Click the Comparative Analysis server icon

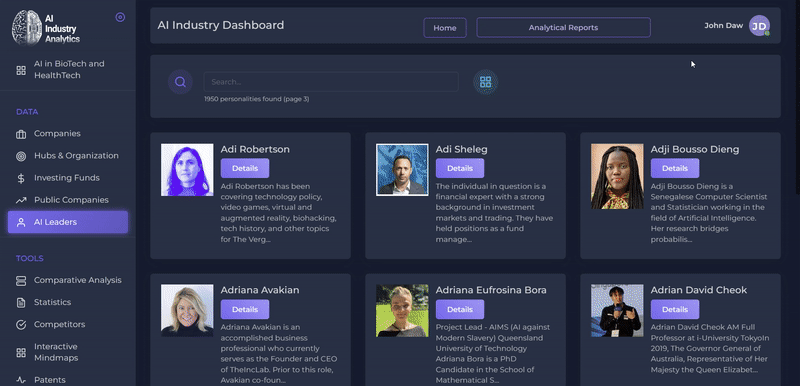[x=21, y=281]
